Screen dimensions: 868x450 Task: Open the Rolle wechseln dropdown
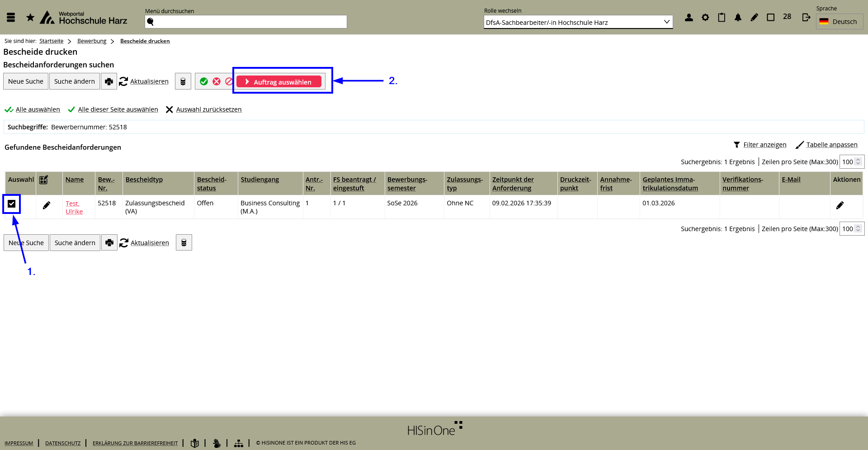tap(578, 22)
